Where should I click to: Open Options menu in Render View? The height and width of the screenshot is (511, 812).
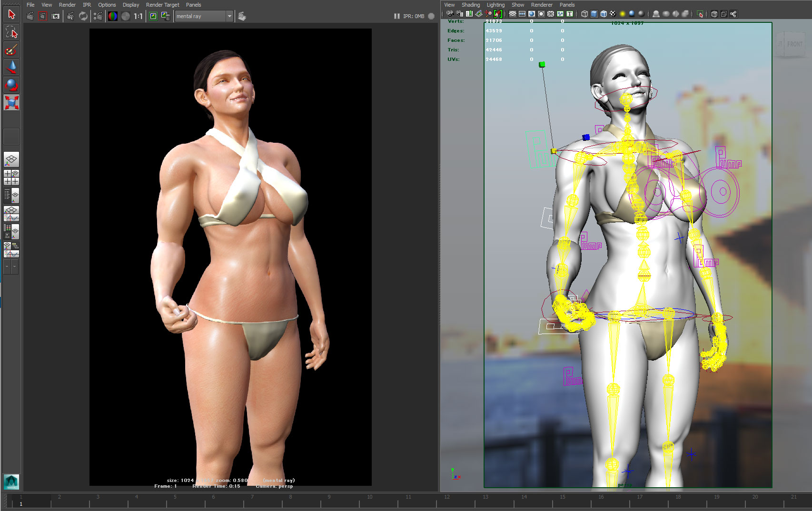[107, 5]
